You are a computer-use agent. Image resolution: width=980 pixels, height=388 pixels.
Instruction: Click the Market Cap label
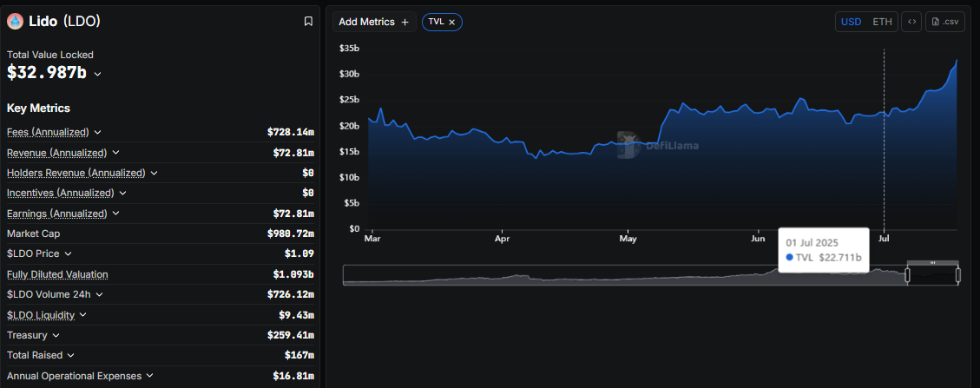coord(34,233)
